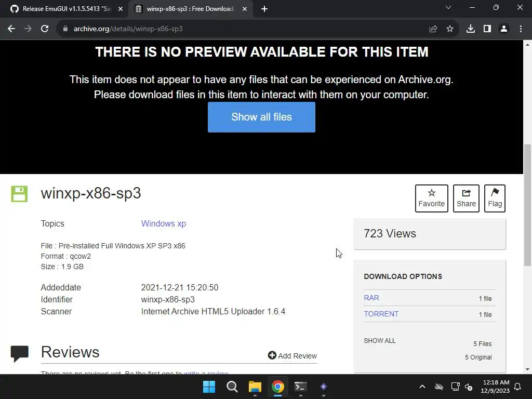532x399 pixels.
Task: Open Chrome's three-dot menu
Action: click(521, 29)
